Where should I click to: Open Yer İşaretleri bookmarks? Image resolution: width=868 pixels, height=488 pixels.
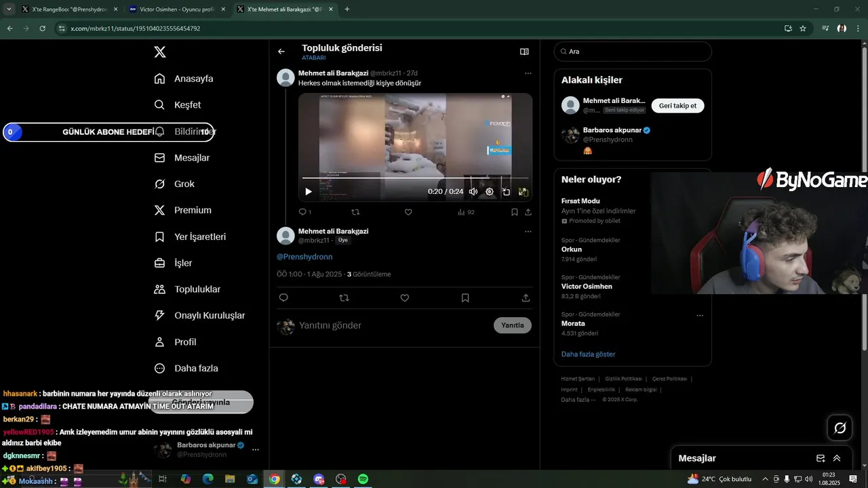pos(190,237)
